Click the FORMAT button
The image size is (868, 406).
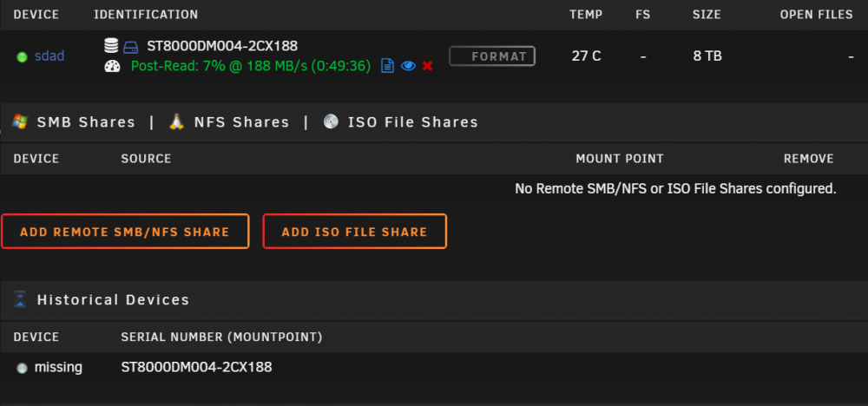click(492, 56)
